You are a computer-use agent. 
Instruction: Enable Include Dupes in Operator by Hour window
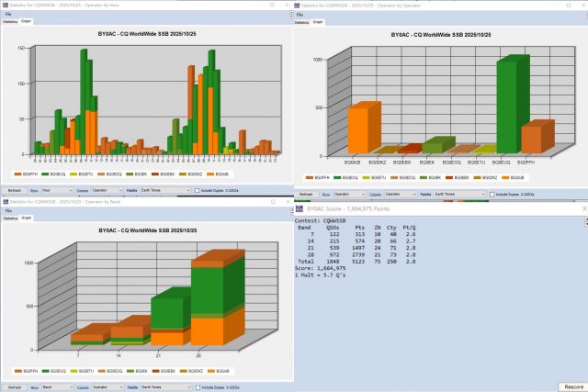coord(196,190)
